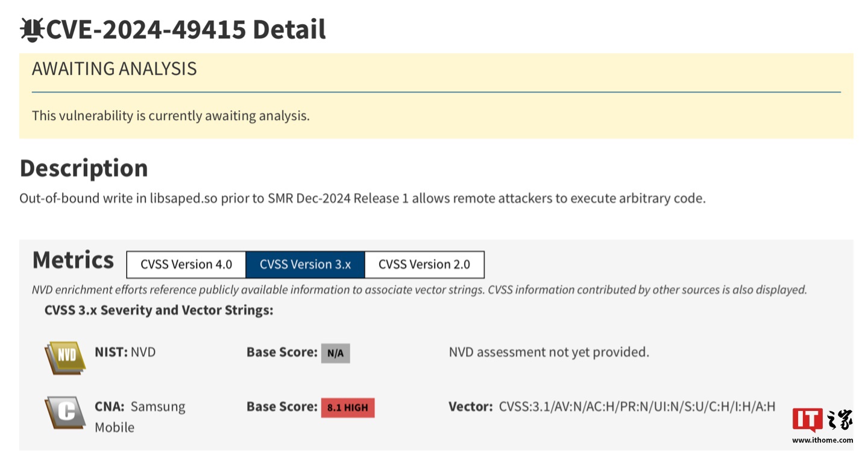Click the silver CNA "C" badge icon
Image resolution: width=868 pixels, height=461 pixels.
point(65,412)
